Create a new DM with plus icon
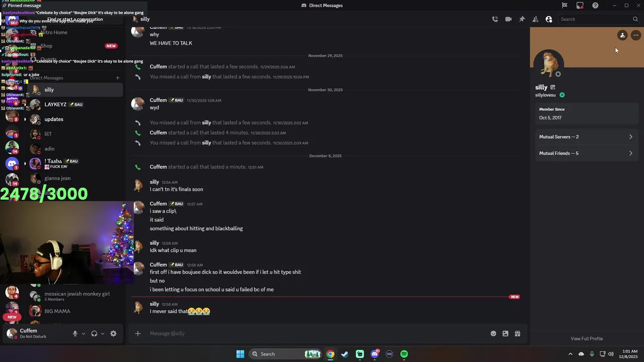The image size is (644, 362). (x=118, y=78)
